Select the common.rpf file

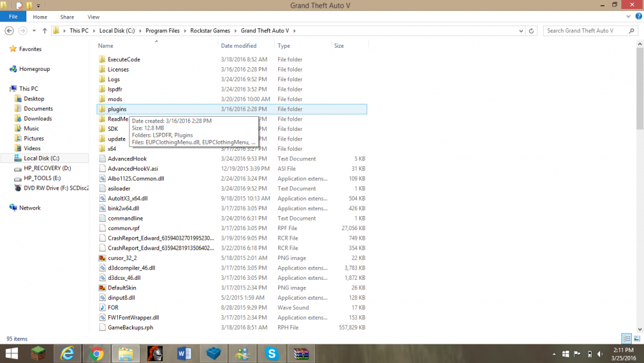point(124,228)
